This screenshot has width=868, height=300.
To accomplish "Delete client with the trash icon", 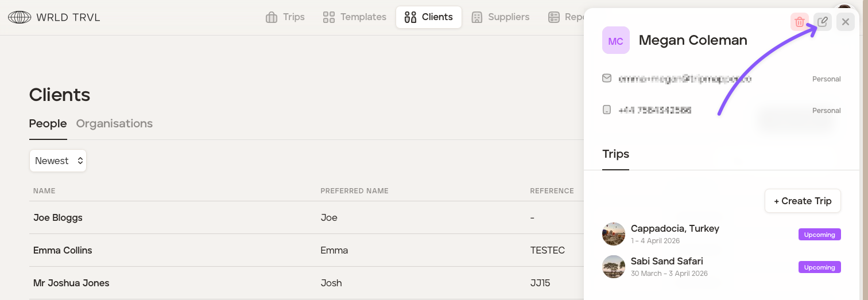I will point(799,22).
